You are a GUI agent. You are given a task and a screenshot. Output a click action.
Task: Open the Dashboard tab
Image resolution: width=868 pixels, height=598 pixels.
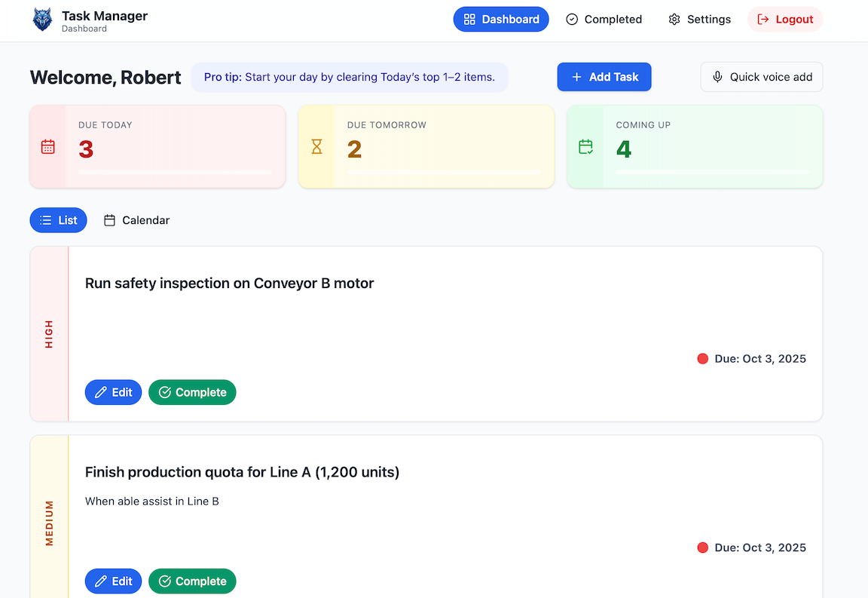[501, 19]
